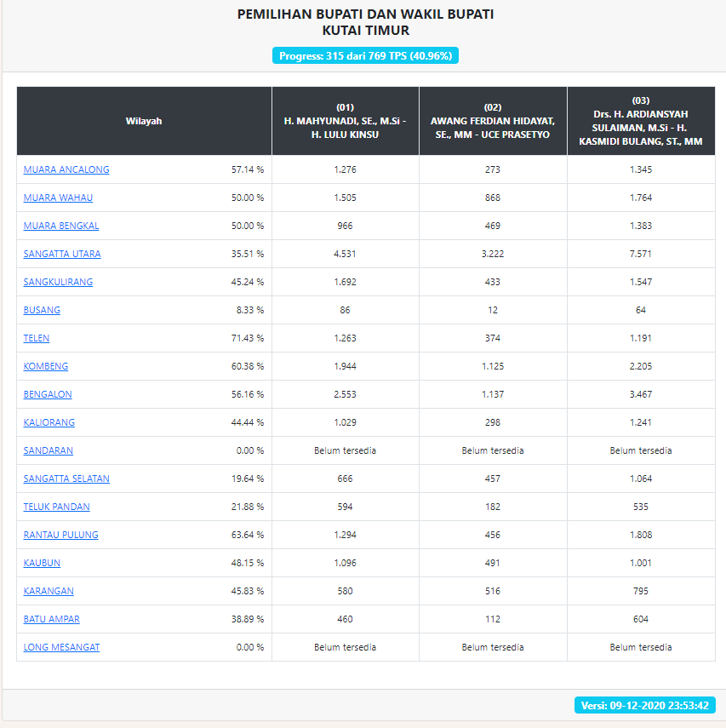726x728 pixels.
Task: Open the MUARA WAHAU district link
Action: [58, 198]
